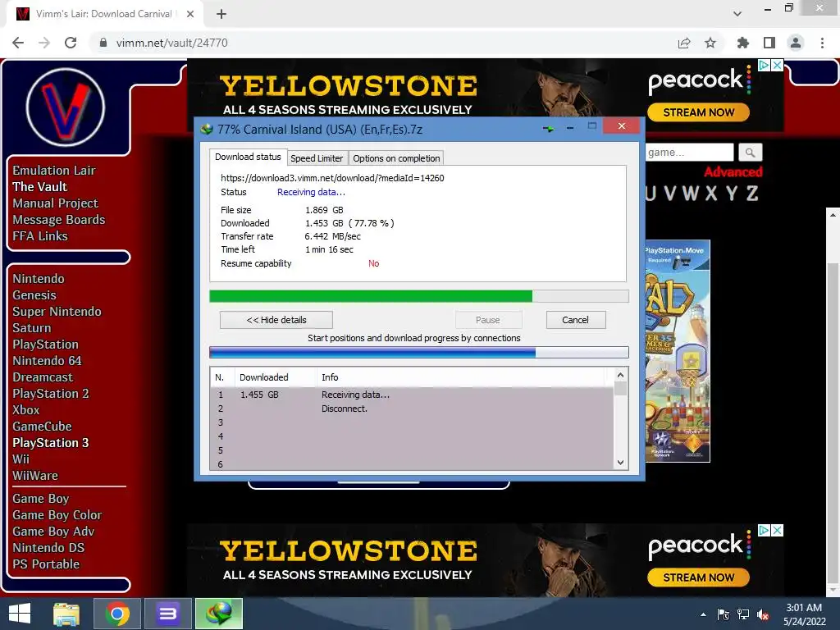Select GameCube in sidebar
This screenshot has height=630, width=840.
(43, 427)
